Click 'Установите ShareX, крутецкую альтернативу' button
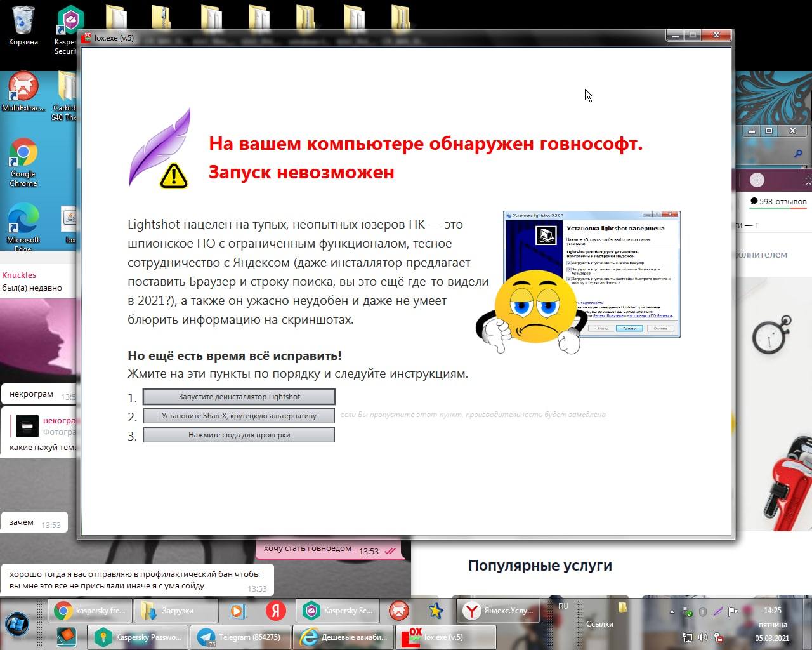Image resolution: width=812 pixels, height=650 pixels. pos(239,416)
